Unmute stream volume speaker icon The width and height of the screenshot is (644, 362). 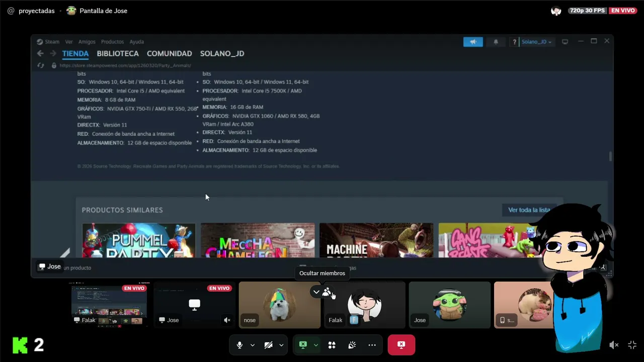coord(614,345)
